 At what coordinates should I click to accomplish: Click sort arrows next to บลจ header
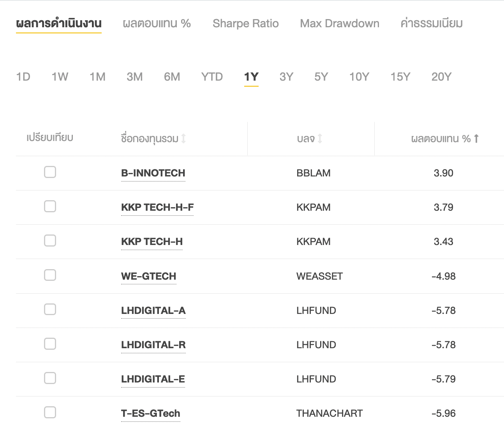tap(320, 138)
